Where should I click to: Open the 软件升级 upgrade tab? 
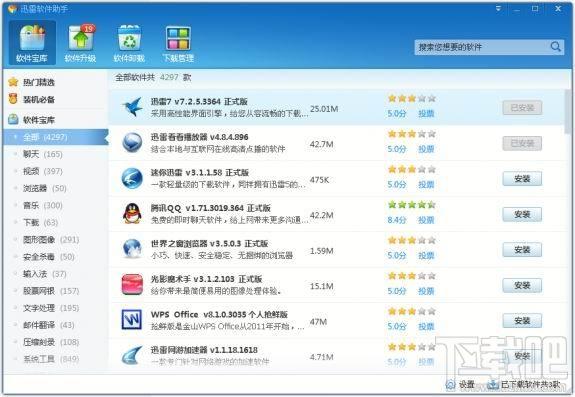(80, 43)
